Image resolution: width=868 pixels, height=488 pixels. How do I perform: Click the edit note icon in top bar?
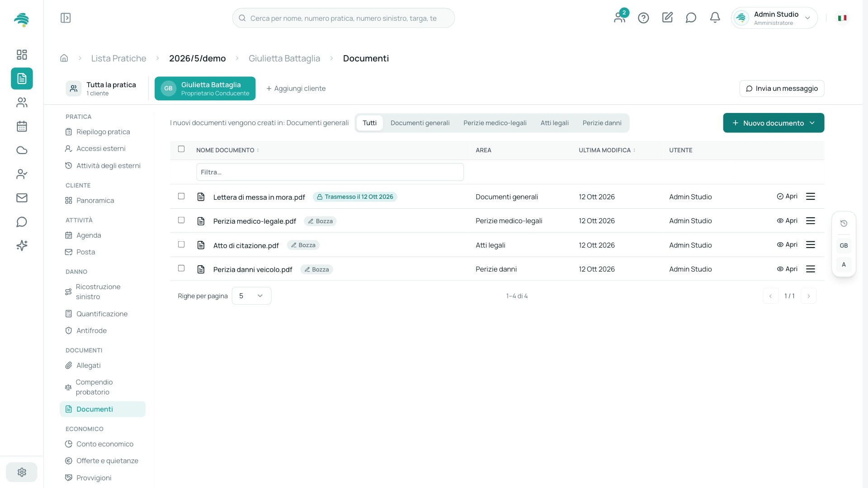pyautogui.click(x=667, y=18)
